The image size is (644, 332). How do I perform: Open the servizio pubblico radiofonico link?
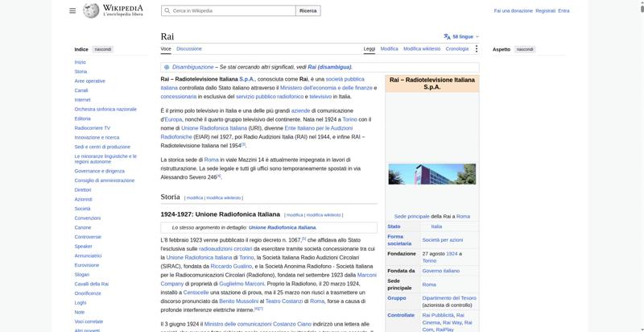[270, 97]
